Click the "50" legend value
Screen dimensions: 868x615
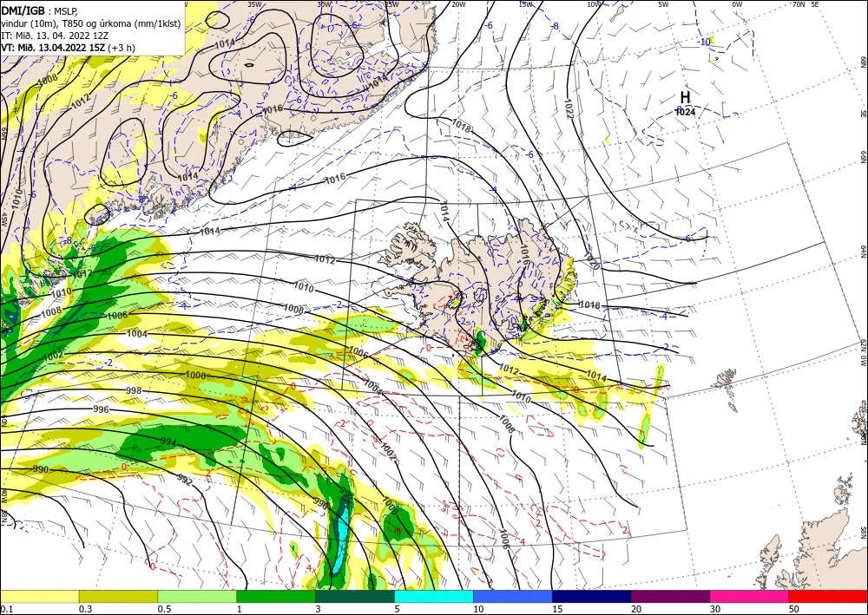click(x=794, y=609)
